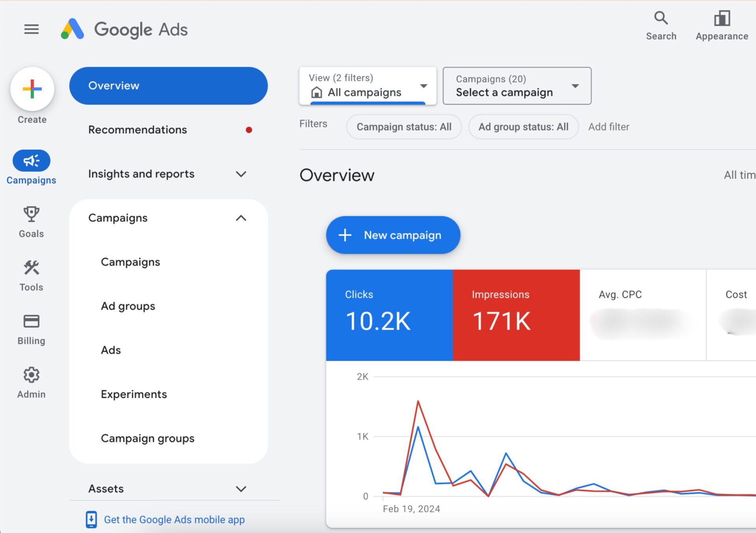Click the New campaign button

point(392,235)
